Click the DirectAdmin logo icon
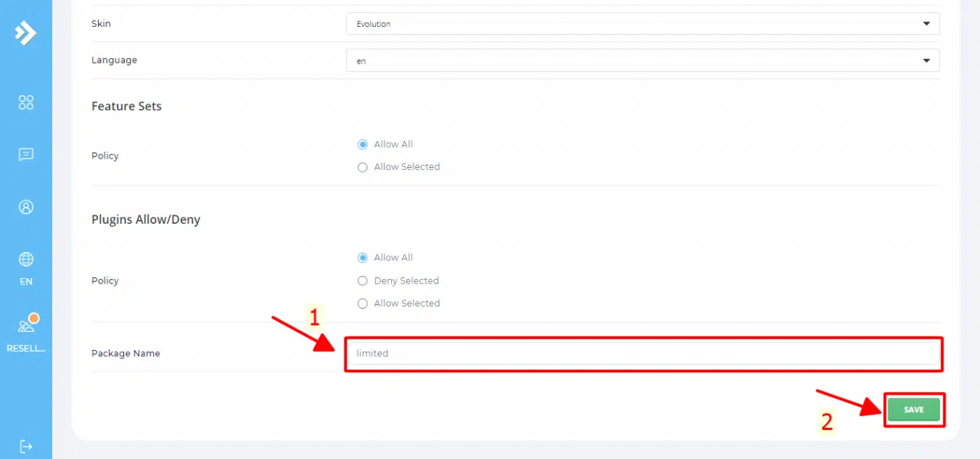Viewport: 980px width, 459px height. click(25, 33)
